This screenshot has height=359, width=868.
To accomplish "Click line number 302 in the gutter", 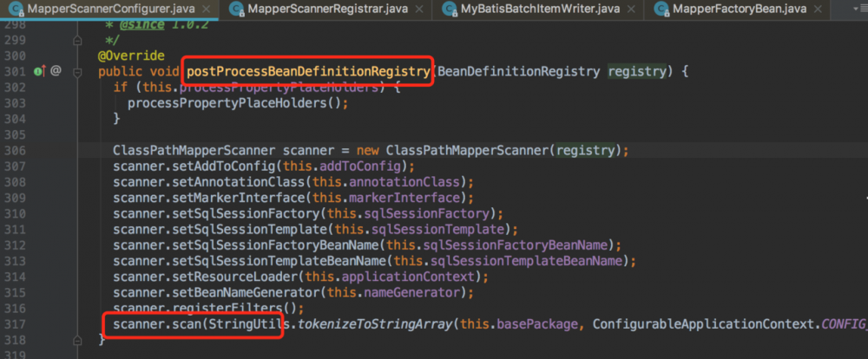I will click(x=15, y=88).
